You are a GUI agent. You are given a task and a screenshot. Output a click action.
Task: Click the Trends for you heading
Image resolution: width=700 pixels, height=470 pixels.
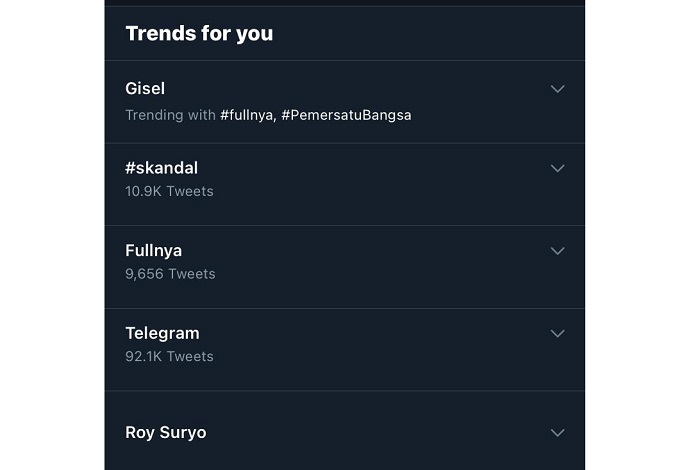[x=199, y=33]
